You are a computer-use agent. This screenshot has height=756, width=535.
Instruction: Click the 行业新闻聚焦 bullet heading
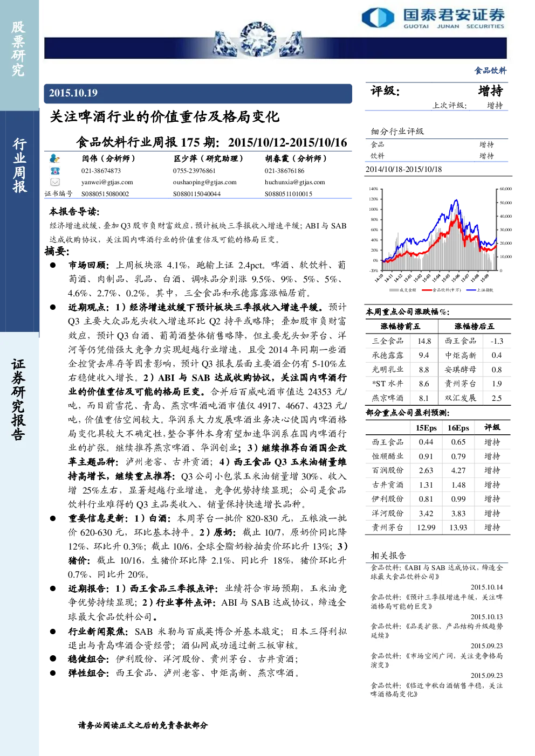click(x=98, y=632)
